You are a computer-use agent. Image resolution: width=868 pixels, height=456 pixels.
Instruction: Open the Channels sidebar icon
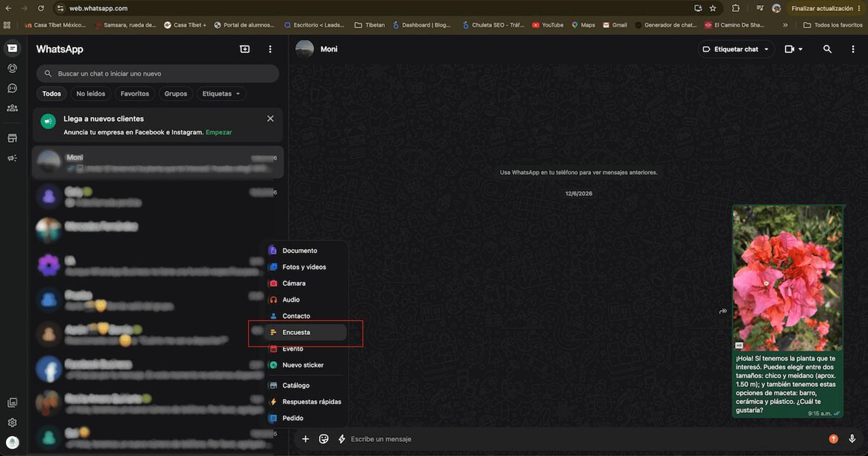12,88
